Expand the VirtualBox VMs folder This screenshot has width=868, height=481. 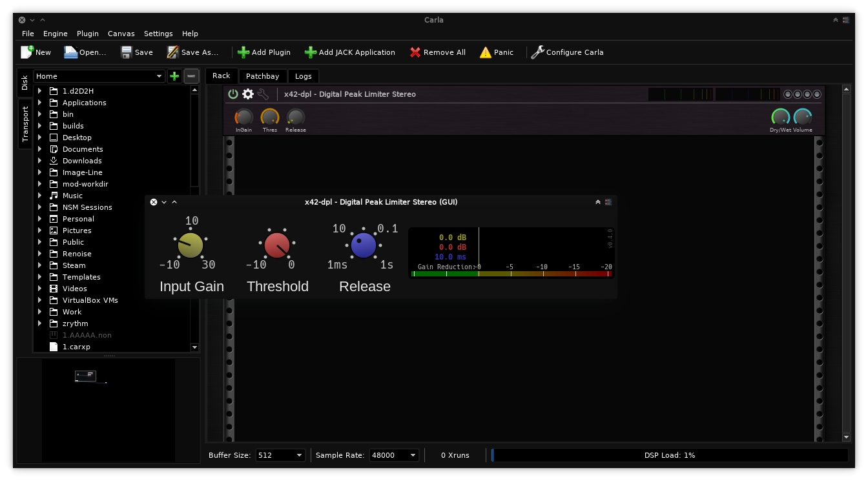tap(40, 300)
